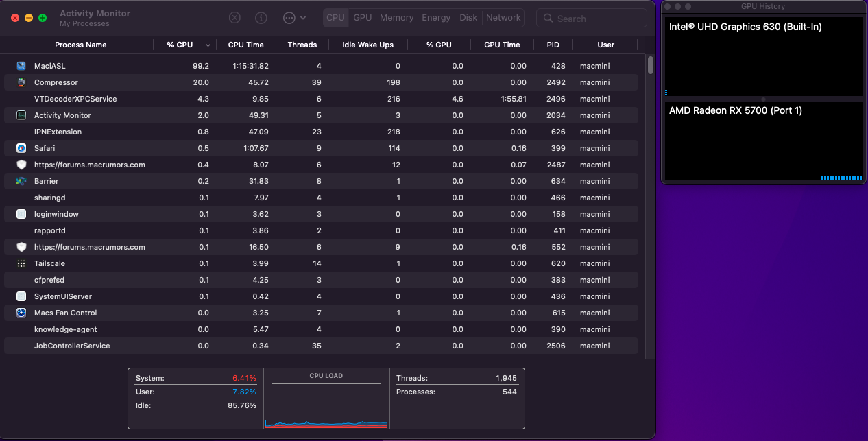Click the Search field in Activity Monitor
This screenshot has width=868, height=441.
(x=592, y=19)
